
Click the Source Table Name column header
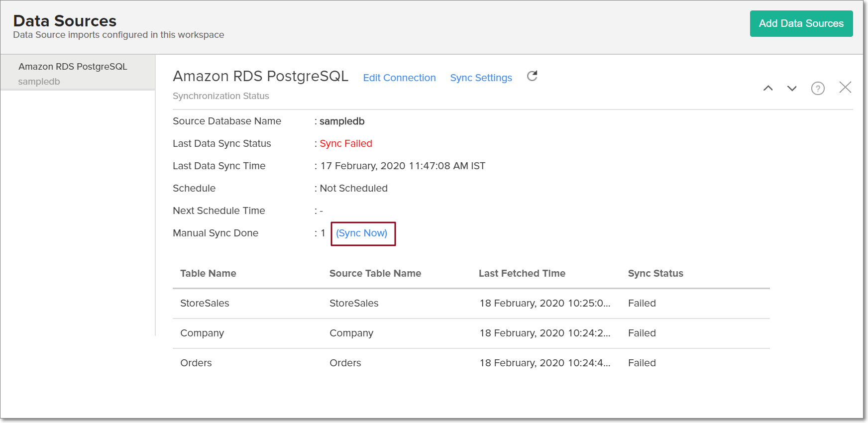coord(375,273)
